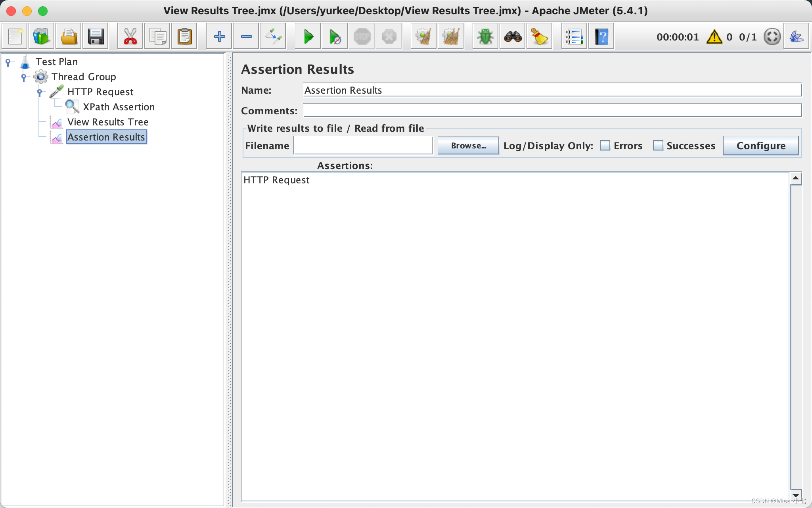
Task: Click the Paste clipboard icon
Action: coord(184,37)
